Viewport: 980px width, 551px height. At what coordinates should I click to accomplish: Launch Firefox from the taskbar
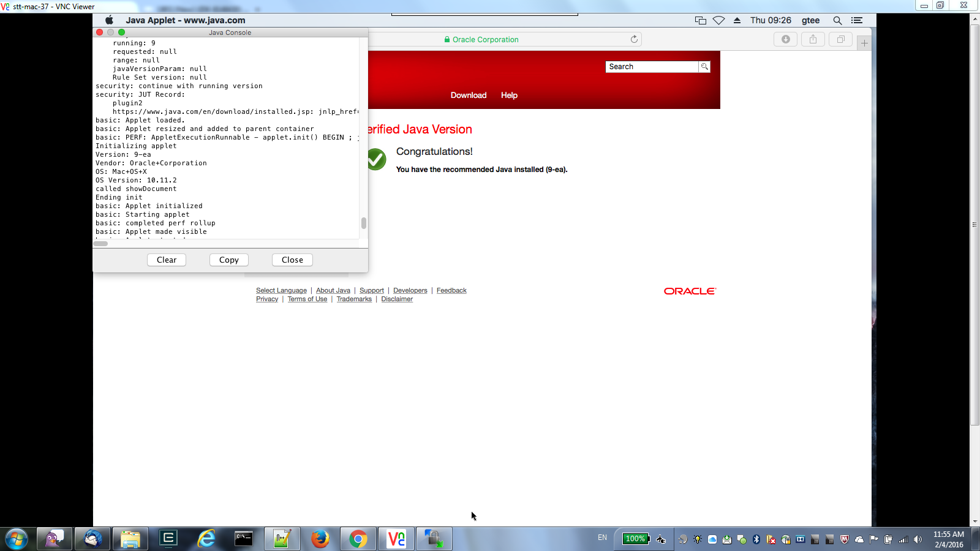click(320, 539)
